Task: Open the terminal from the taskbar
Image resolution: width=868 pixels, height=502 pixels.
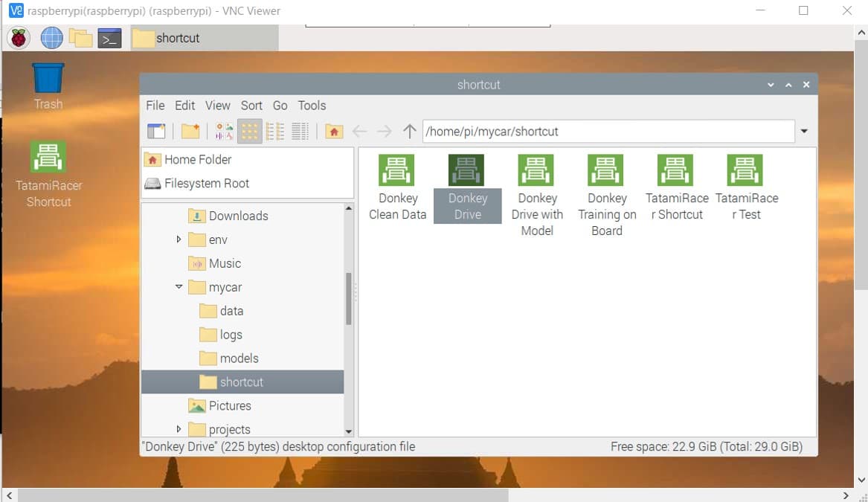Action: pyautogui.click(x=109, y=38)
